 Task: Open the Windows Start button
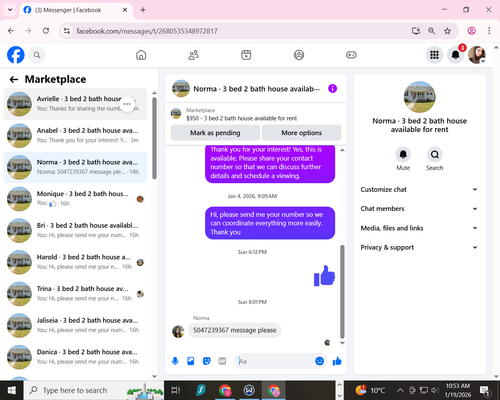point(11,390)
